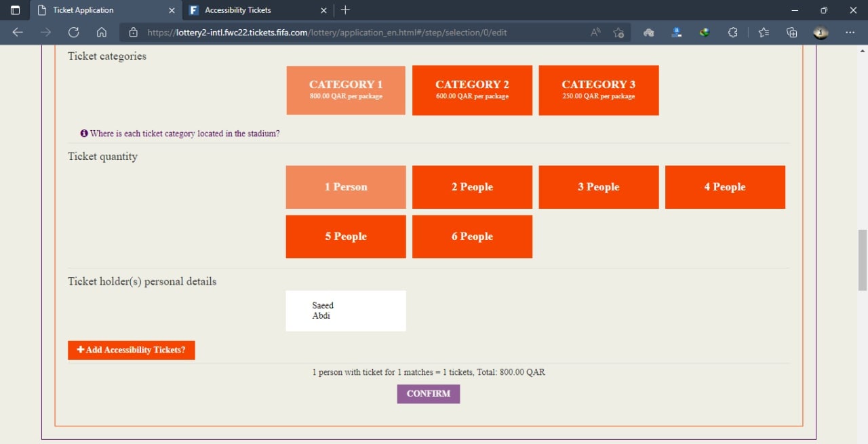Add this page to favorites via star icon
The width and height of the screenshot is (868, 444).
point(618,32)
